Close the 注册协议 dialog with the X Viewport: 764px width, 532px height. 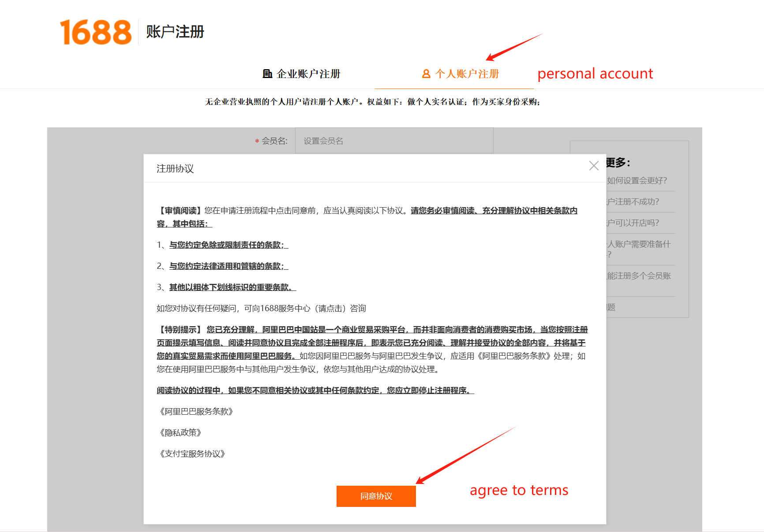point(594,166)
